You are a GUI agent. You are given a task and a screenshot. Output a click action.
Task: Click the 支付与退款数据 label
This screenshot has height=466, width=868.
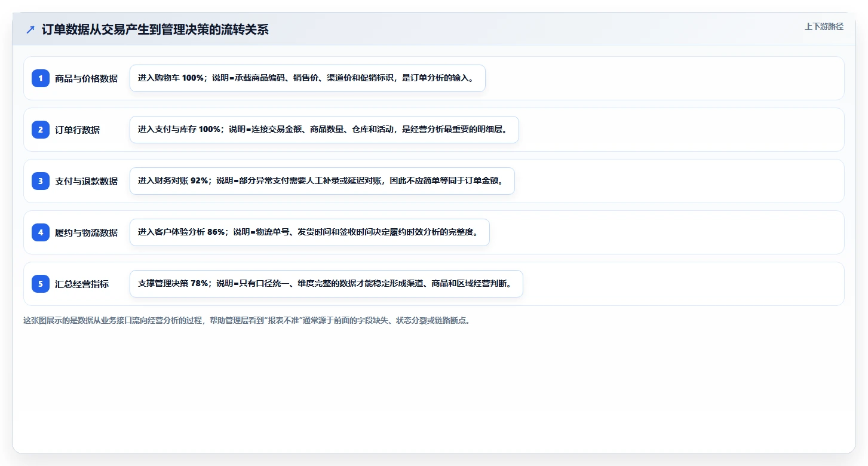coord(86,181)
